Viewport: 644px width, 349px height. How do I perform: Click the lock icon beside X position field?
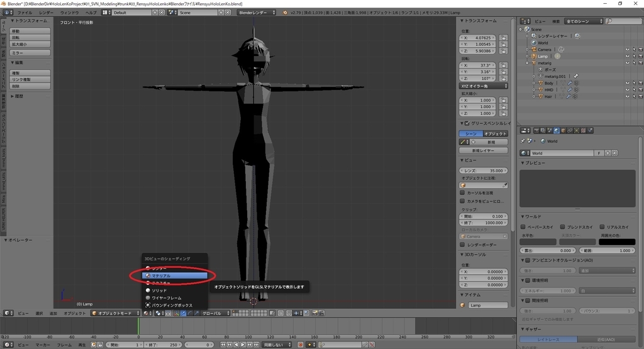504,38
